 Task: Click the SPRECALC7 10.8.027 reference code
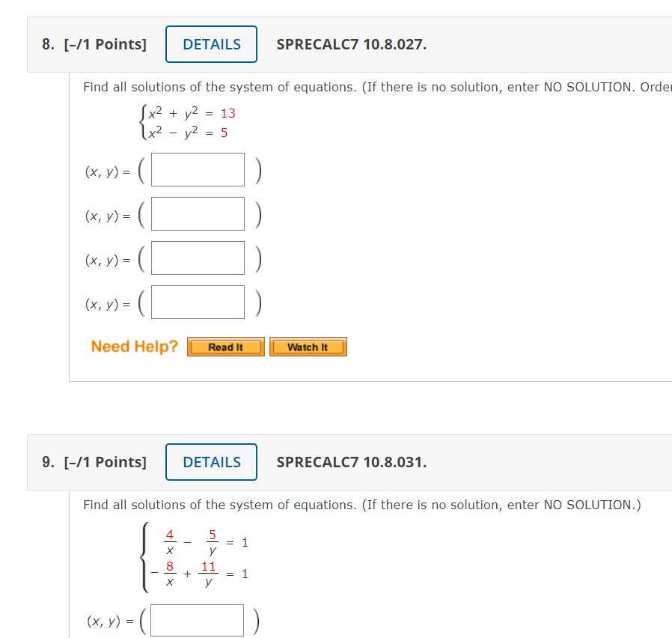coord(352,44)
